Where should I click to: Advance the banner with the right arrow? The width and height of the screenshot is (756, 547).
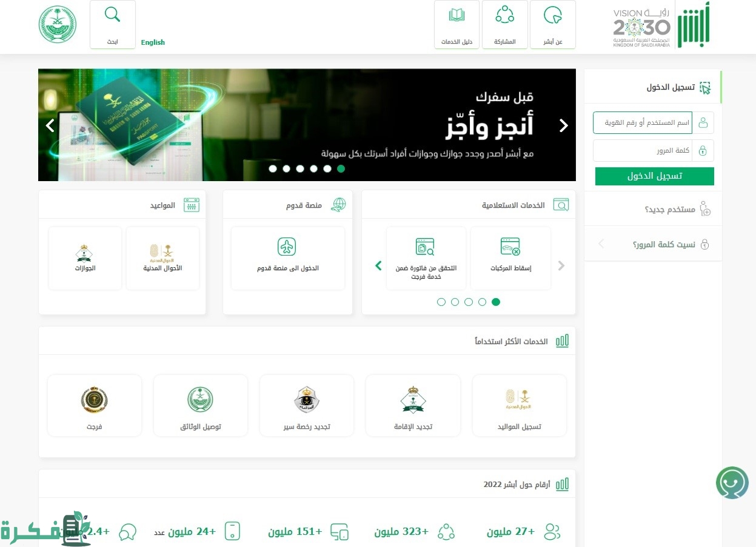tap(564, 125)
